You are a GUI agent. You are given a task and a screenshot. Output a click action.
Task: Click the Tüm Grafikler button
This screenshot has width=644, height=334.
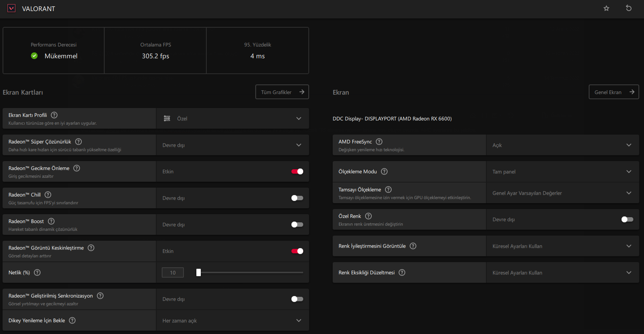[282, 92]
